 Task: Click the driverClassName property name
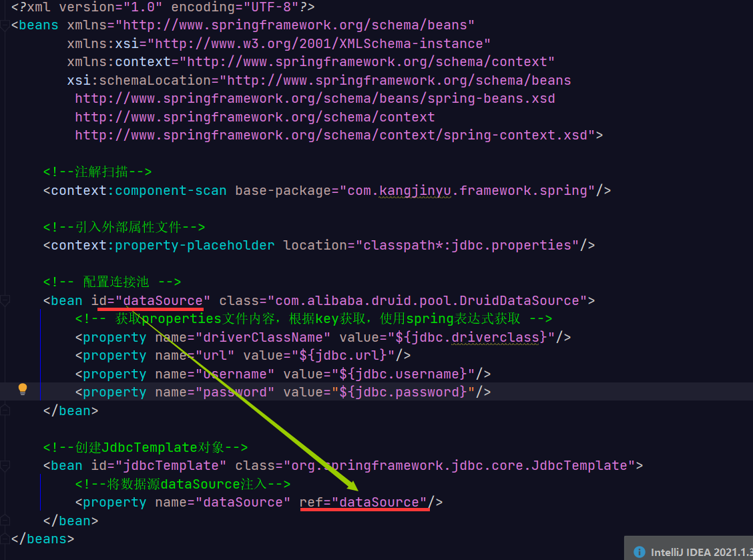(x=263, y=337)
